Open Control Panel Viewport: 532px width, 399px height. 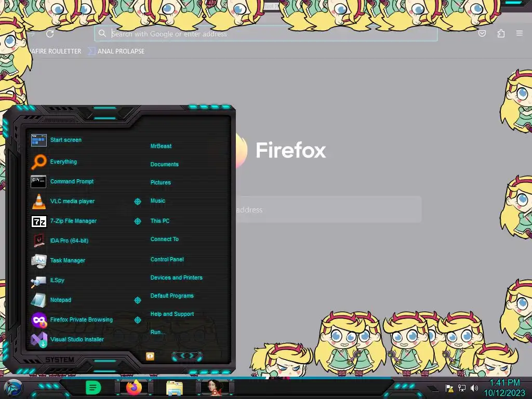click(x=167, y=259)
